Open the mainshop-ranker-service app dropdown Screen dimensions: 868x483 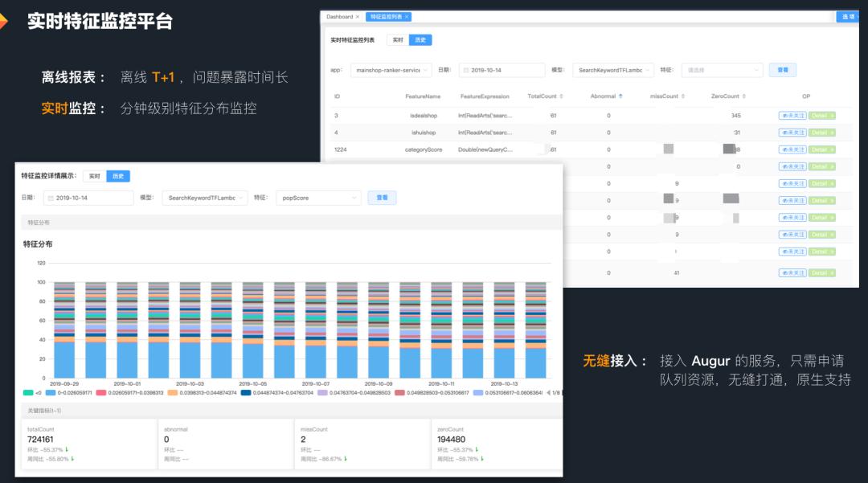(388, 71)
